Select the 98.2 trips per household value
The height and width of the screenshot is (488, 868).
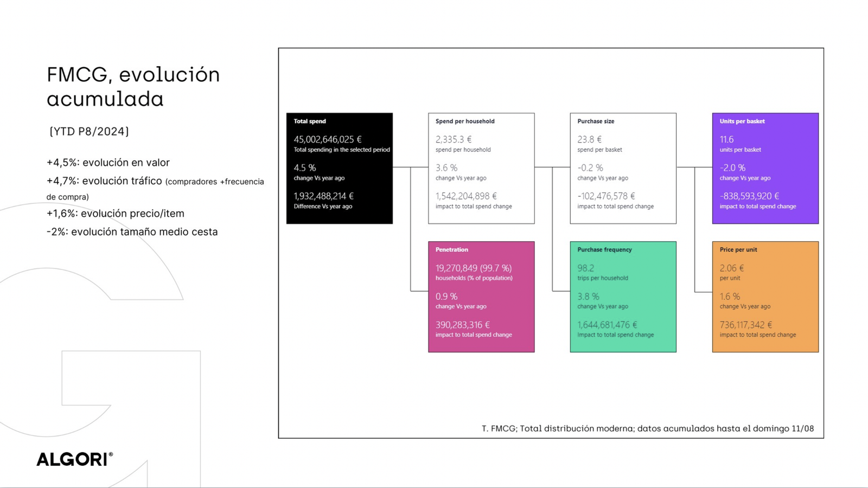coord(585,268)
